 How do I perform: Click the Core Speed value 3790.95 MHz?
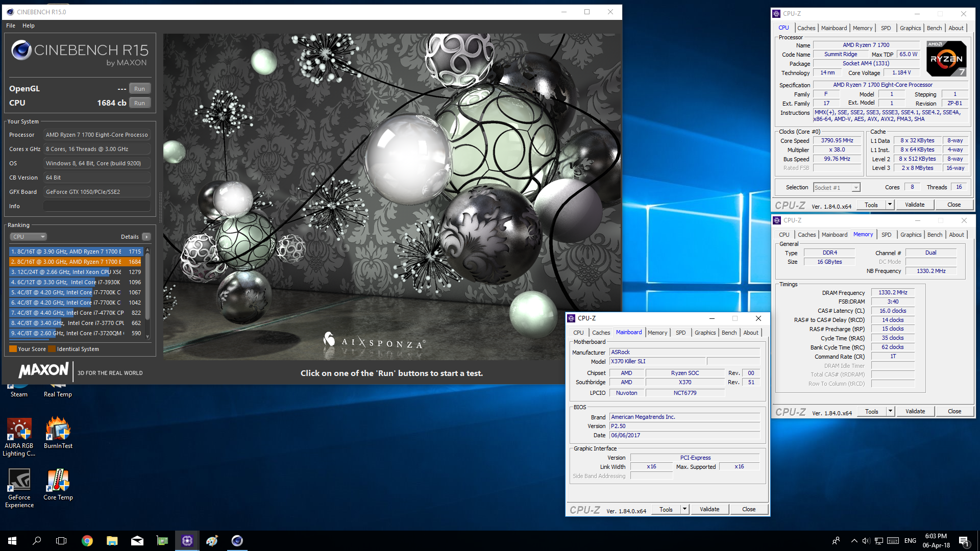(x=837, y=141)
